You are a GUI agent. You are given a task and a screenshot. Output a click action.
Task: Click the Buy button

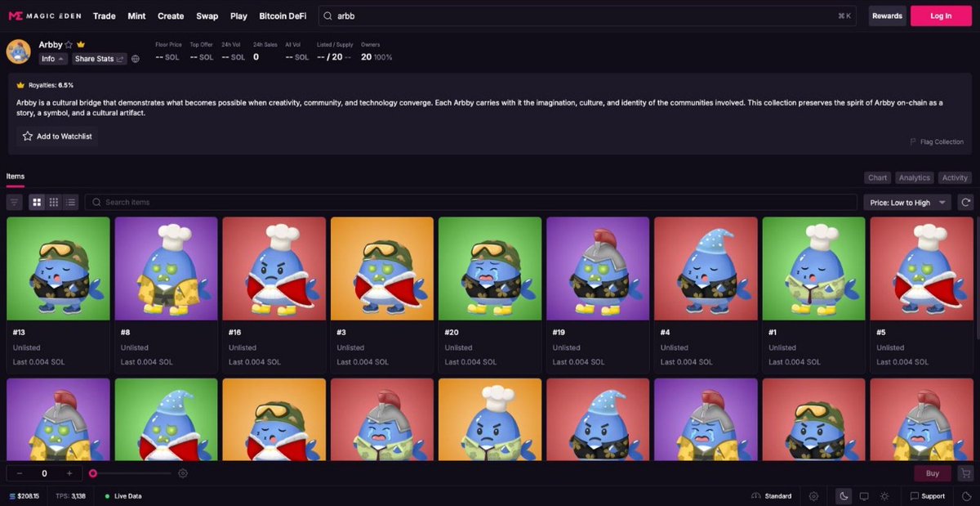[x=932, y=473]
